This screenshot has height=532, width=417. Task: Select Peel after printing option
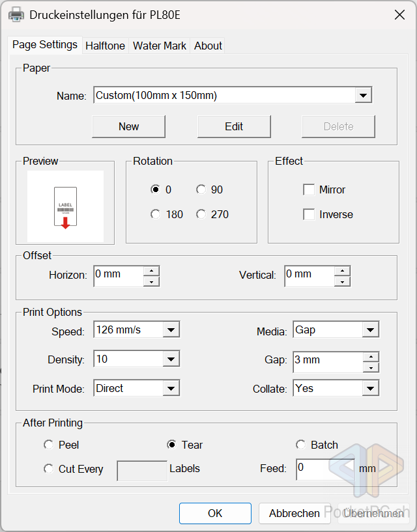49,445
